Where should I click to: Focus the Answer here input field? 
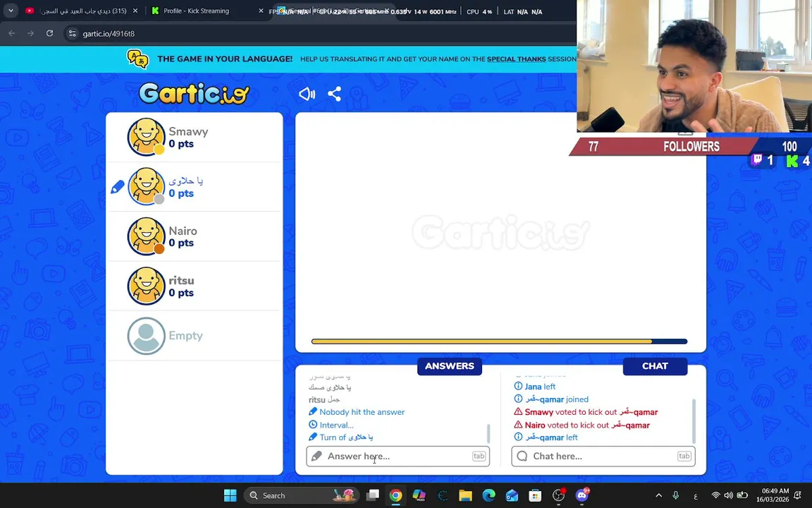[x=398, y=456]
